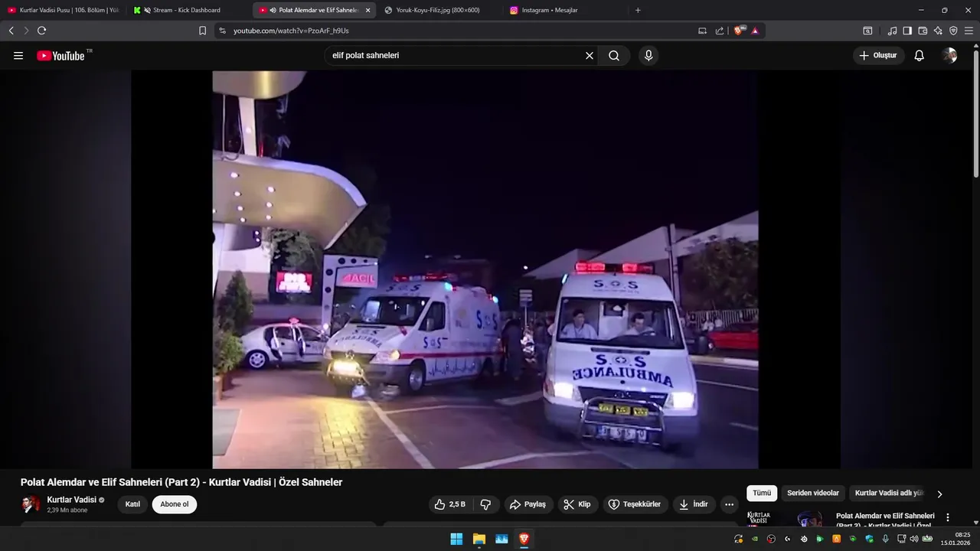Open options for suggested video
Viewport: 980px width, 551px height.
tap(948, 517)
